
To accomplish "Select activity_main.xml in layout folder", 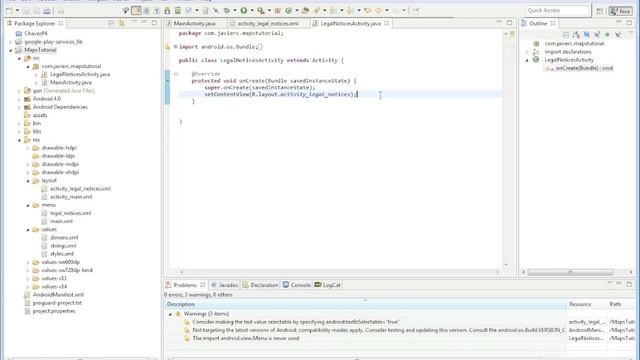I will [x=71, y=197].
